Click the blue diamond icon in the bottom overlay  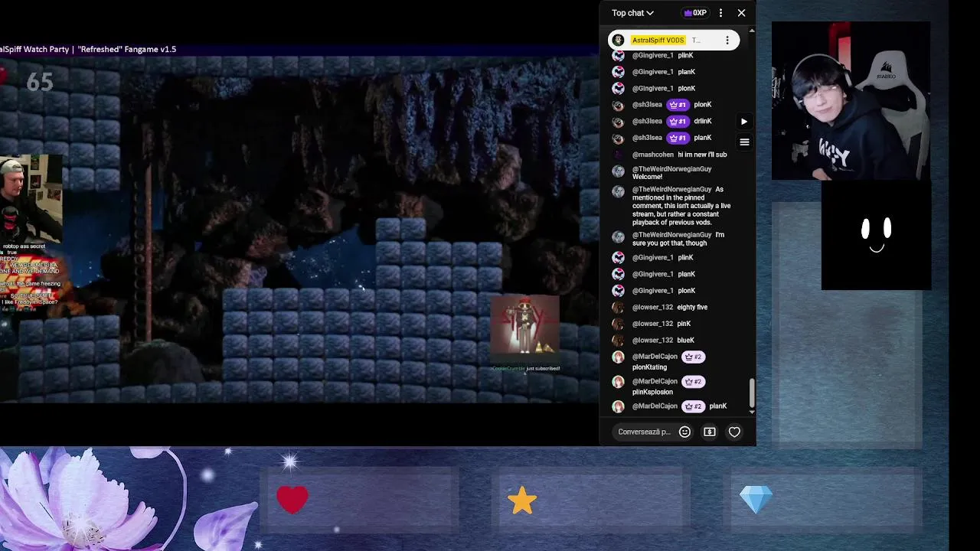point(756,500)
